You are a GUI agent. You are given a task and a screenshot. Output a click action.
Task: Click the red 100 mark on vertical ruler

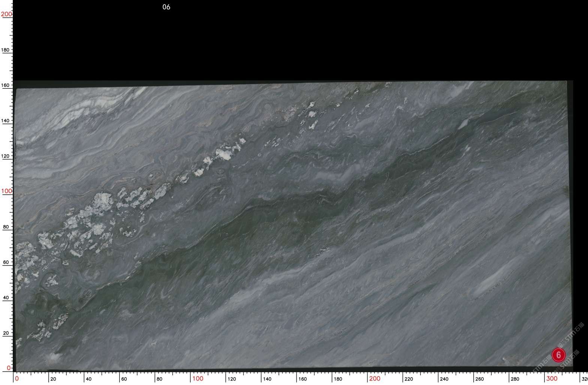tap(6, 191)
